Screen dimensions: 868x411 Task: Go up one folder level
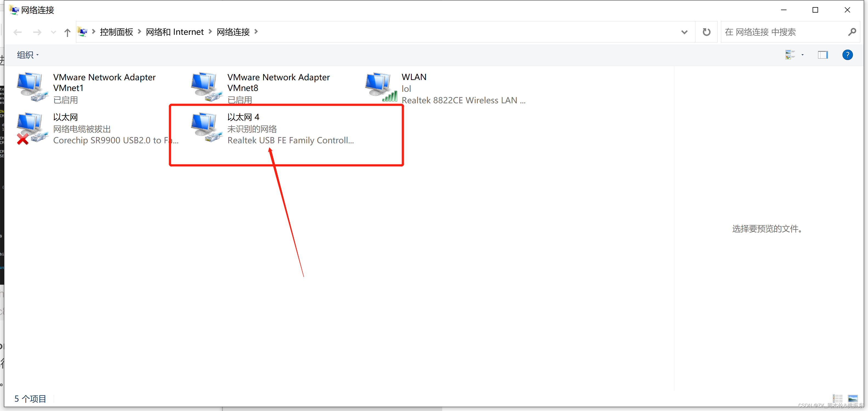point(67,32)
